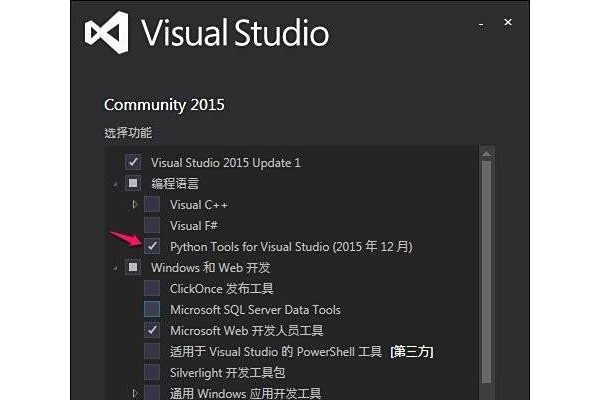This screenshot has width=600, height=400.
Task: Select the Visual C++ label
Action: [199, 205]
